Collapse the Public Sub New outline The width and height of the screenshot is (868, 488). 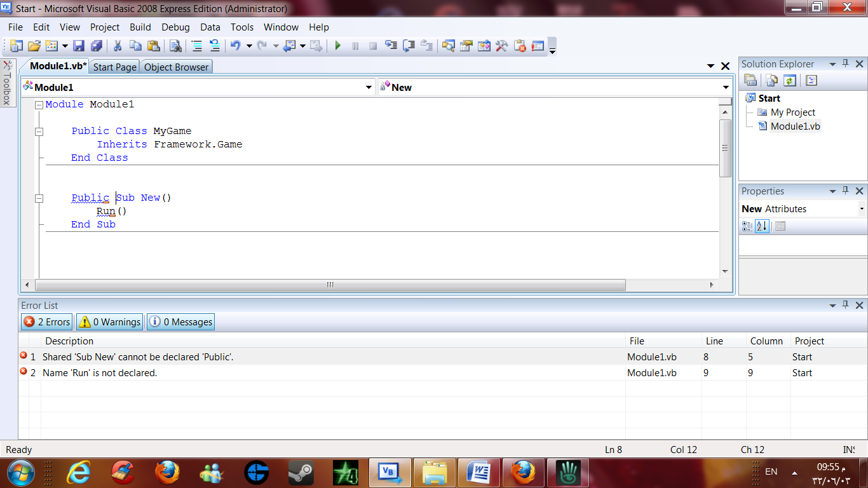click(39, 198)
